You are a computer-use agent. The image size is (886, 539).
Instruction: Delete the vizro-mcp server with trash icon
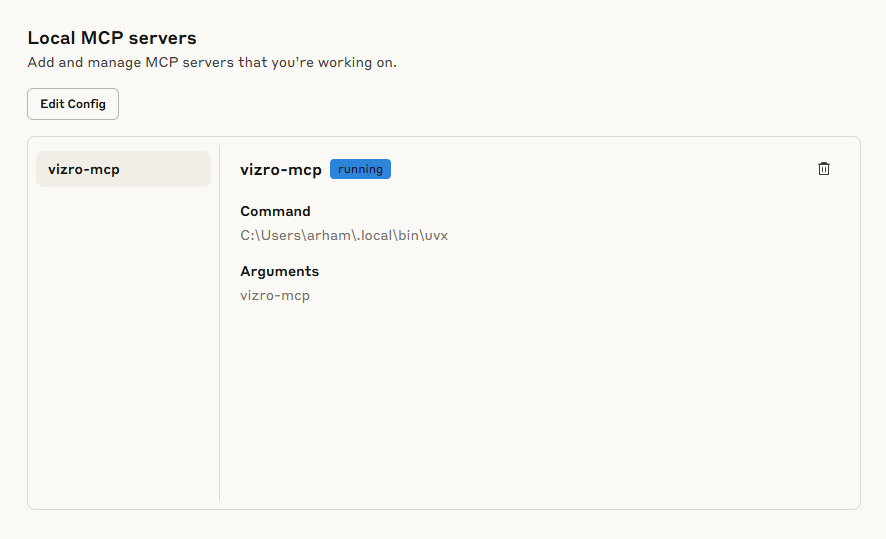coord(823,169)
